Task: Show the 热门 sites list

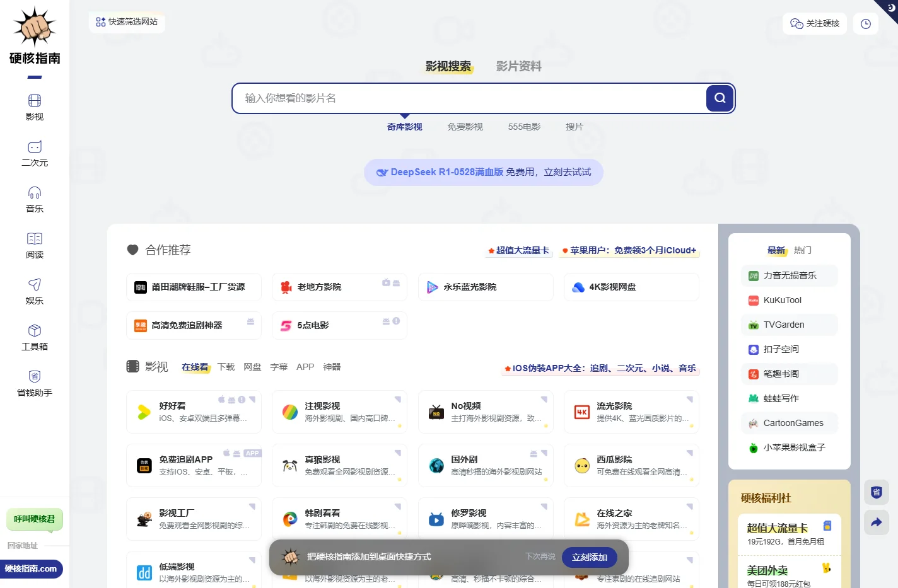Action: [x=803, y=250]
